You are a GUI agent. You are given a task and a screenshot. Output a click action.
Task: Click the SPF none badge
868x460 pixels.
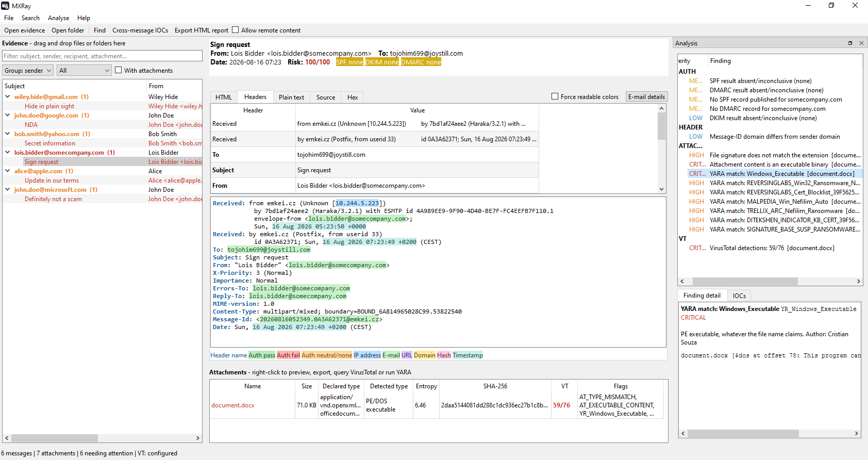(349, 62)
